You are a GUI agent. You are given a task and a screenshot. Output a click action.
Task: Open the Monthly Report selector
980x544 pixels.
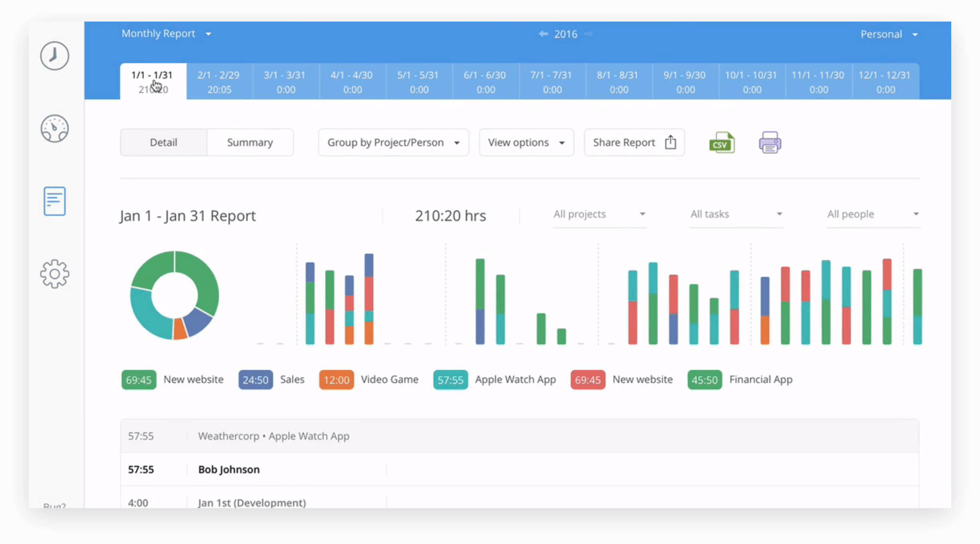coord(166,34)
